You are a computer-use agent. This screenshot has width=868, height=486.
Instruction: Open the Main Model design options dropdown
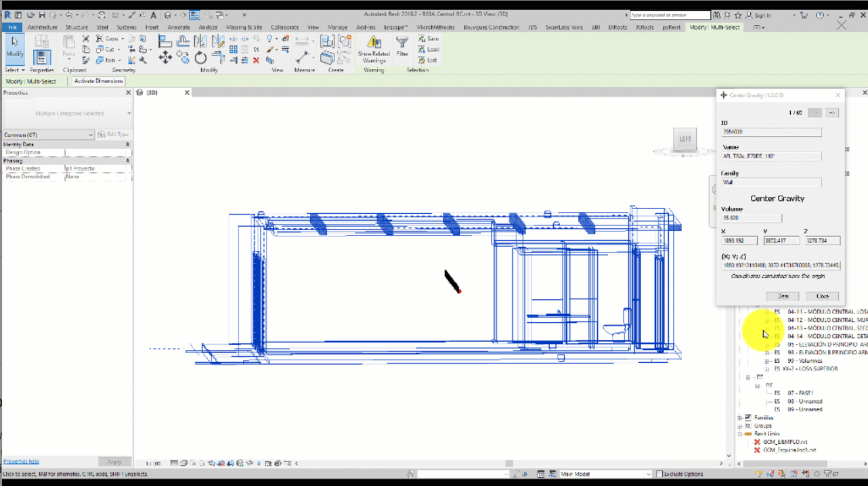tap(606, 474)
